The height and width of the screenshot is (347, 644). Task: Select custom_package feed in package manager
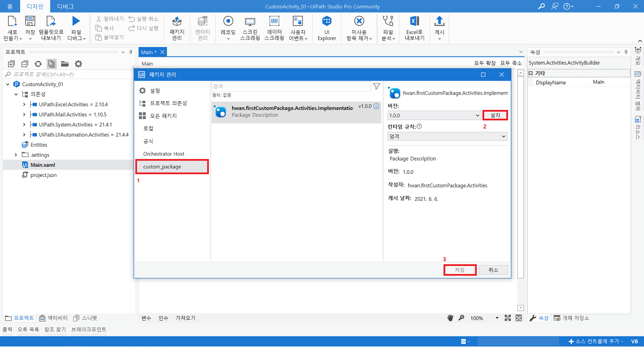tap(172, 166)
